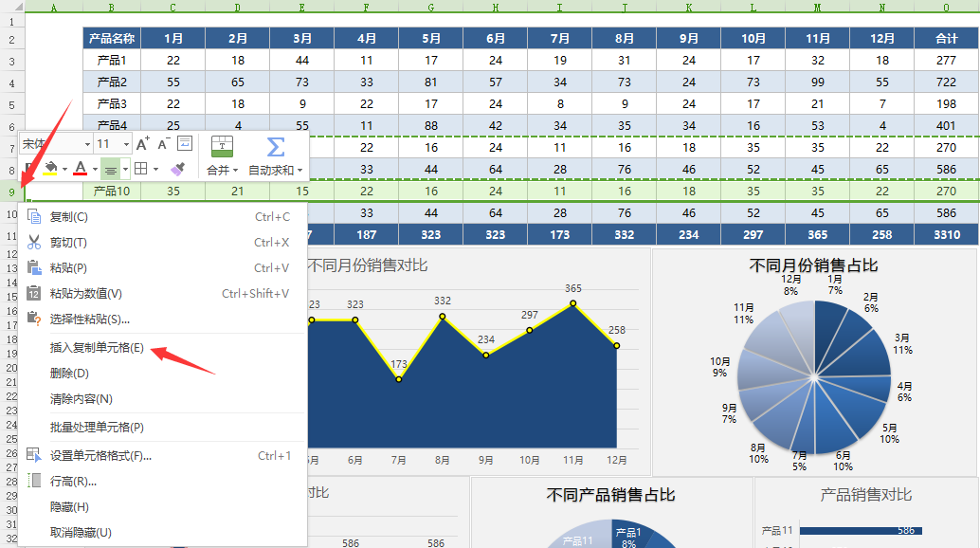The width and height of the screenshot is (980, 548).
Task: Click the 365 data label on line chart
Action: pos(573,288)
